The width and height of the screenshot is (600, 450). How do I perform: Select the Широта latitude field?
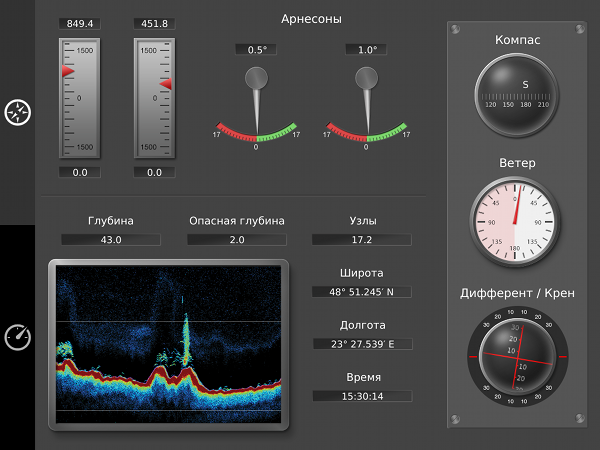tap(361, 292)
